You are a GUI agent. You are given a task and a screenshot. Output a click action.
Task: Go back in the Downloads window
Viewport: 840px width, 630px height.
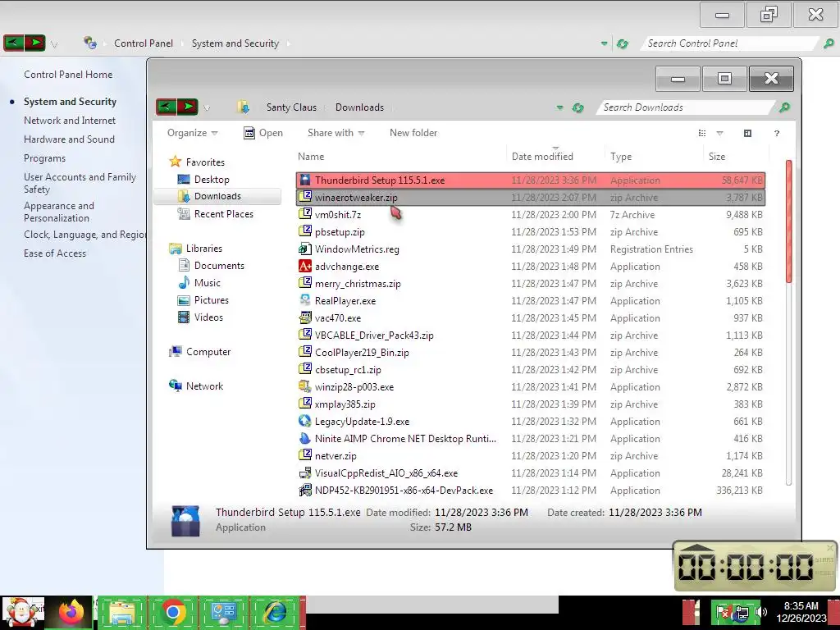point(166,107)
